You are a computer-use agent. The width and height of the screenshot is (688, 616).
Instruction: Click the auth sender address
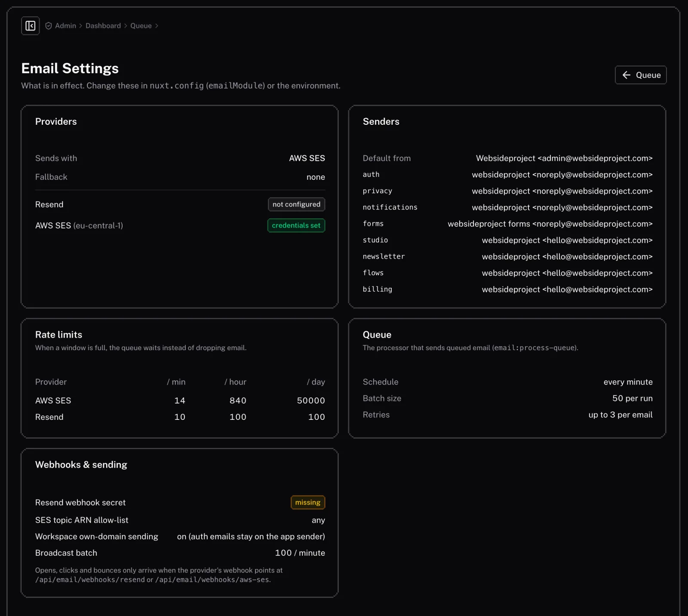pyautogui.click(x=562, y=175)
